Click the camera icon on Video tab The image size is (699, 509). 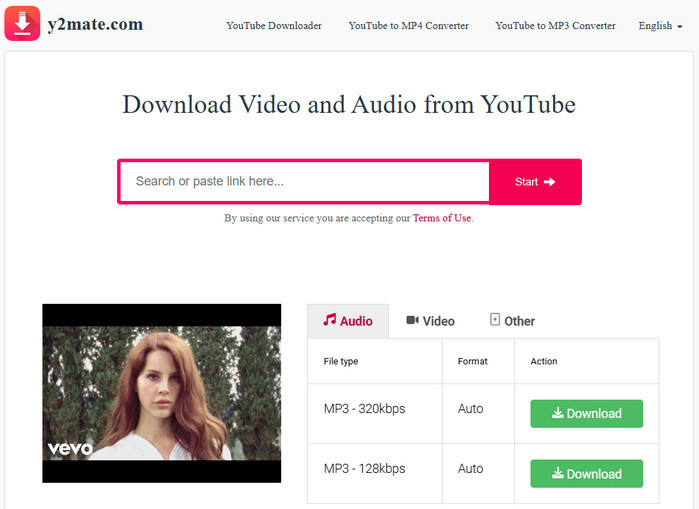tap(412, 321)
